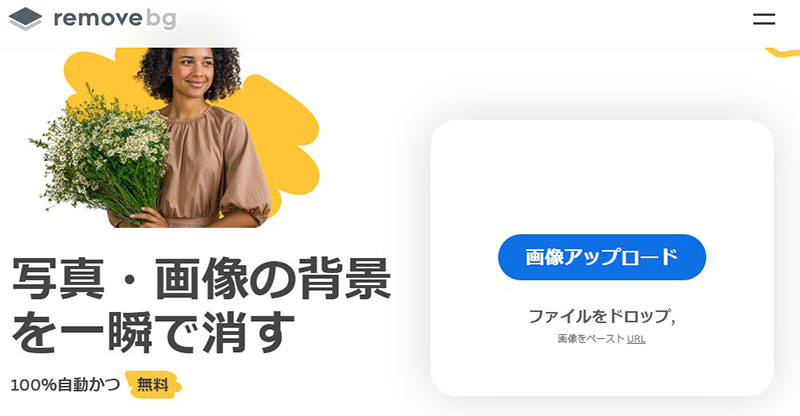Click the yellow squiggle in top-right corner
800x416 pixels.
[x=783, y=52]
